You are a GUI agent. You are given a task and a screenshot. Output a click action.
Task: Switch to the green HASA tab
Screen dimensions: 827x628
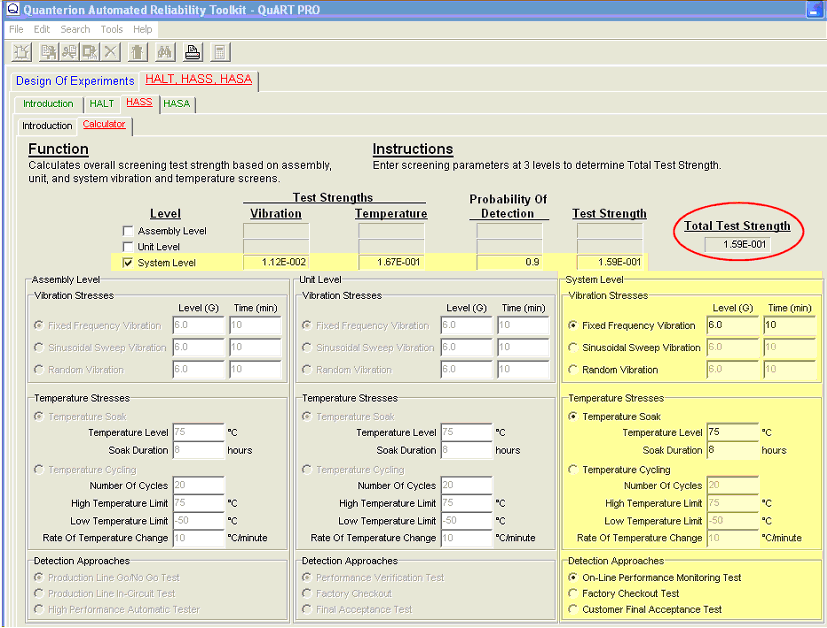click(177, 104)
